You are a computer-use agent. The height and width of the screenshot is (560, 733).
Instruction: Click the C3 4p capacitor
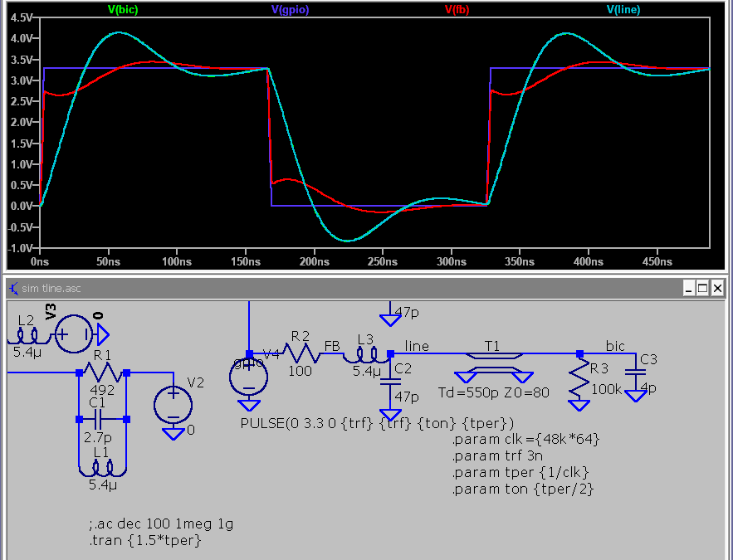[x=637, y=371]
